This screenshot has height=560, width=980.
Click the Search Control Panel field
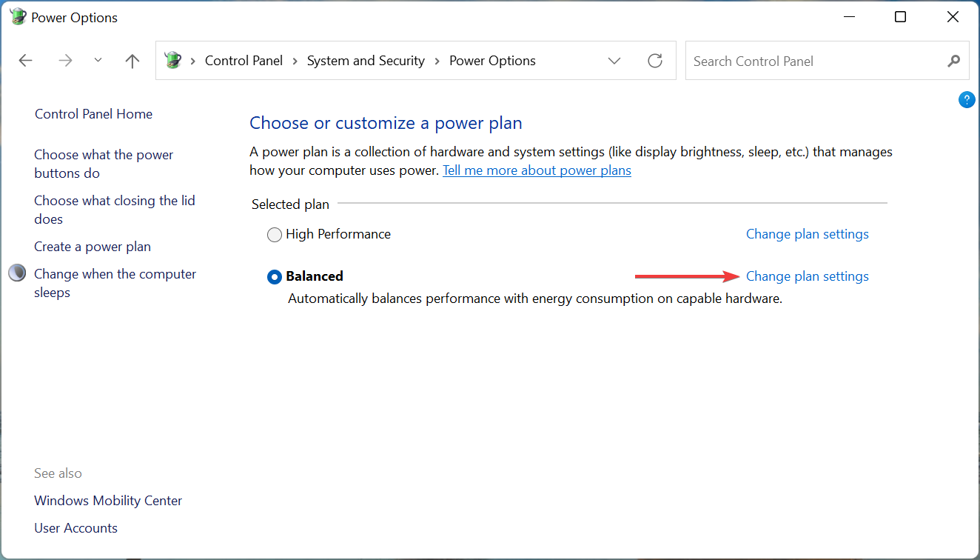point(814,61)
